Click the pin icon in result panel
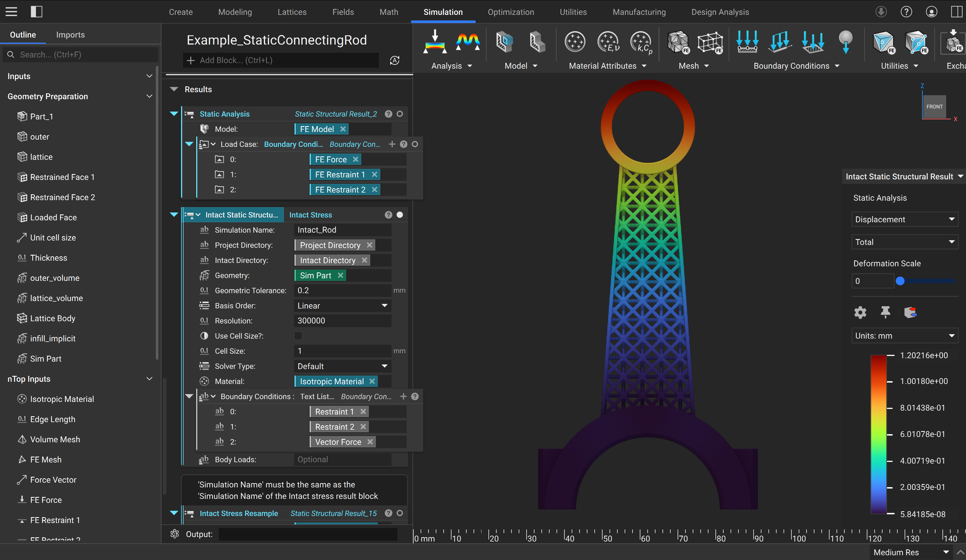This screenshot has width=966, height=560. [x=885, y=313]
